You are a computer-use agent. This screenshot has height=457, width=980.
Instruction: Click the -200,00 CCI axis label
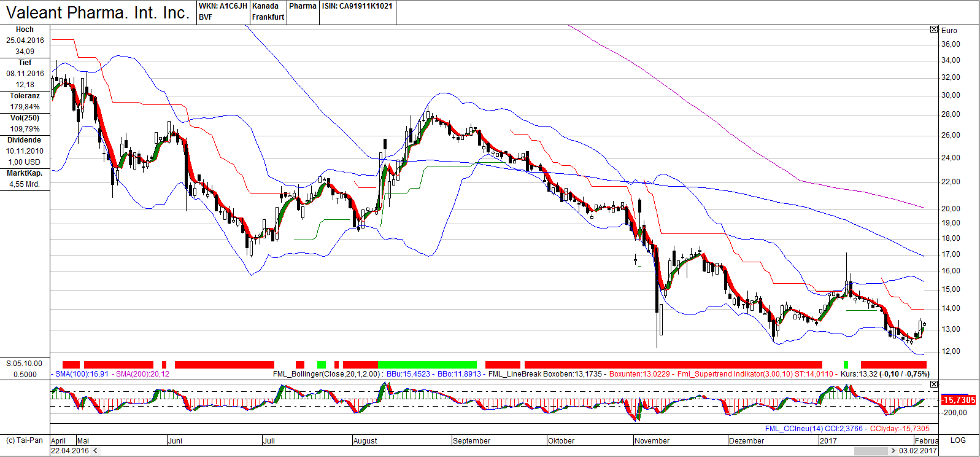click(x=955, y=413)
